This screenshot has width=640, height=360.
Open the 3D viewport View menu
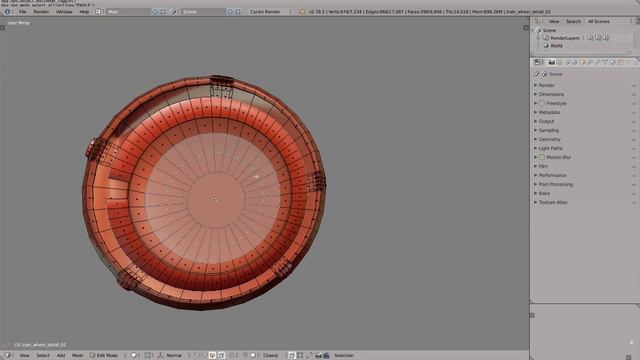(x=24, y=356)
